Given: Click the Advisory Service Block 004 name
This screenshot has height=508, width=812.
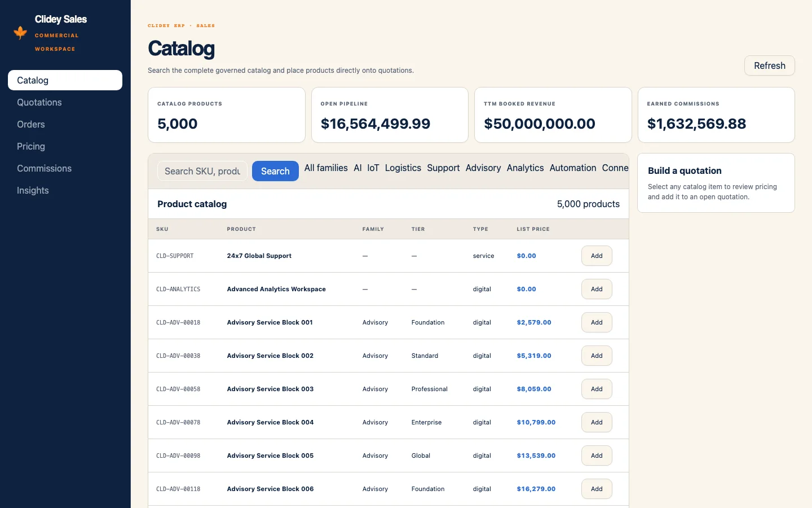Looking at the screenshot, I should 270,422.
